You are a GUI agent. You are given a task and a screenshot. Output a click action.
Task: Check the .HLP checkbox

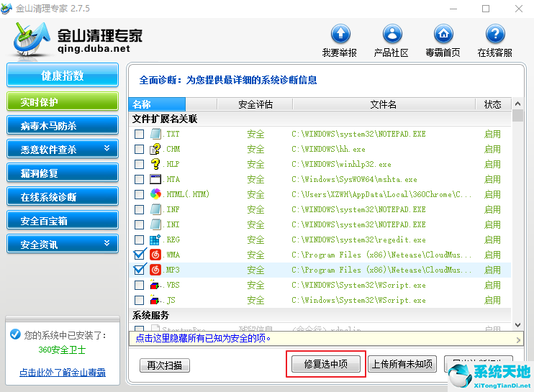[139, 165]
